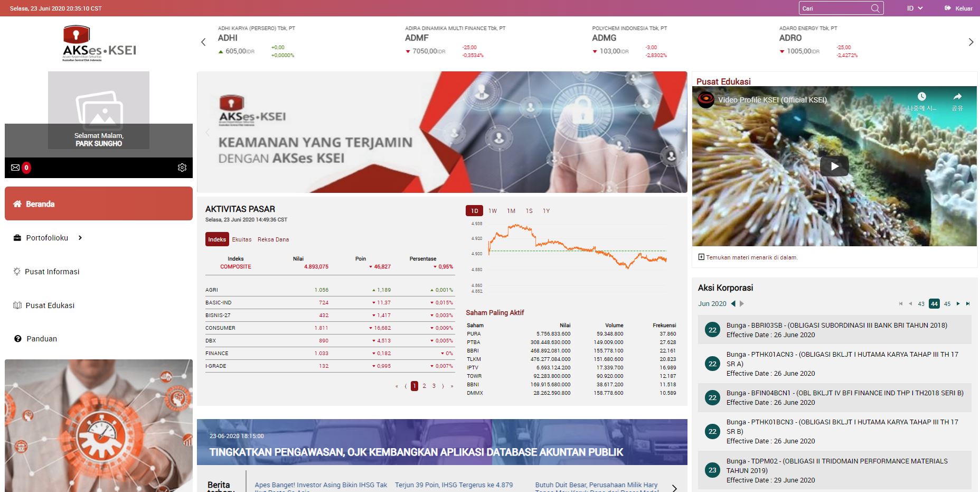The image size is (980, 492).
Task: Select the 1S chart range
Action: point(529,211)
